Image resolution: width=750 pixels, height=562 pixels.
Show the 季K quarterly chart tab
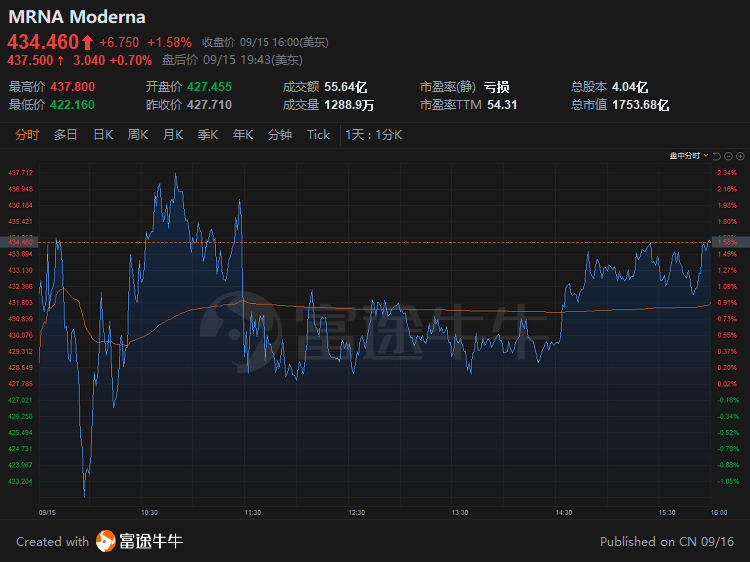208,135
